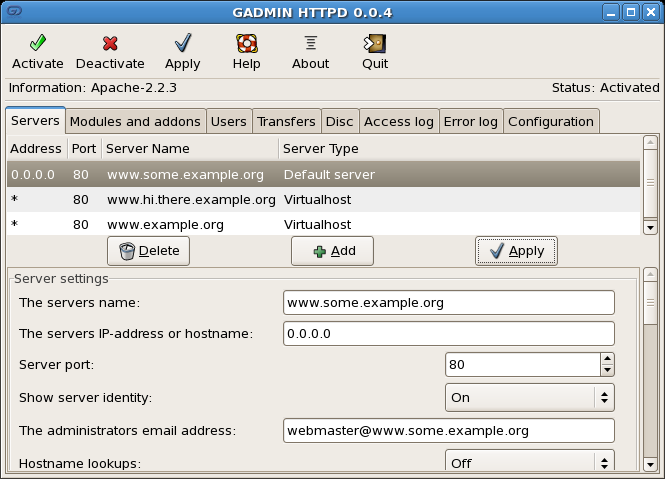
Task: Select the www.hi.there.example.org virtualhost row
Action: click(190, 199)
